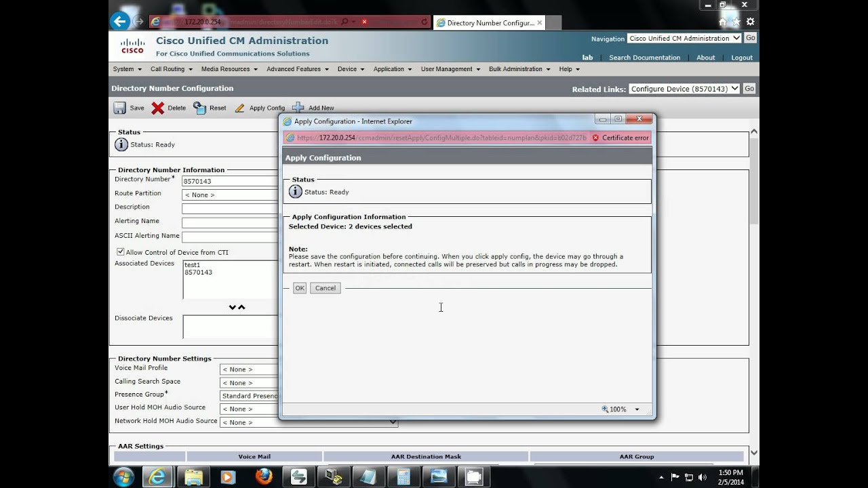The image size is (868, 488).
Task: Click the move-down arrow under Associated Devices
Action: [232, 307]
